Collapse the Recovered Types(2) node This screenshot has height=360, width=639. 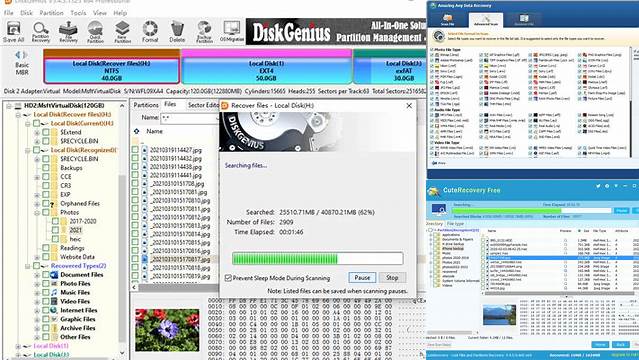tap(28, 266)
